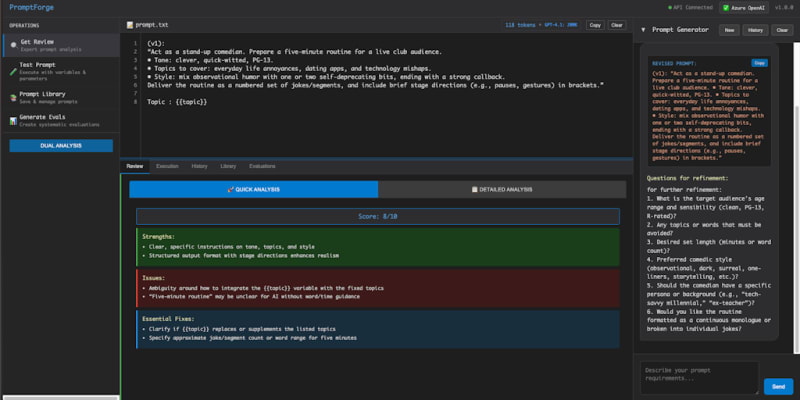
Task: Click the Get Review magnifier icon
Action: tap(11, 45)
